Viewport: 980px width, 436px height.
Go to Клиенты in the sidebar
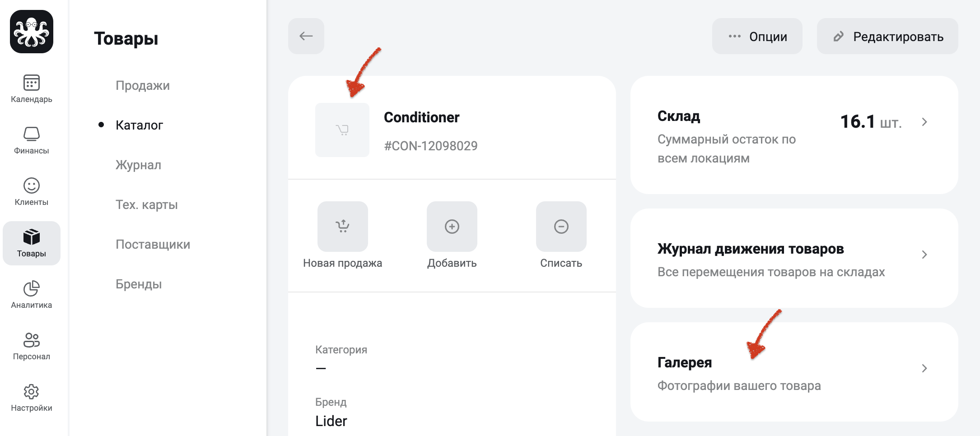point(32,192)
